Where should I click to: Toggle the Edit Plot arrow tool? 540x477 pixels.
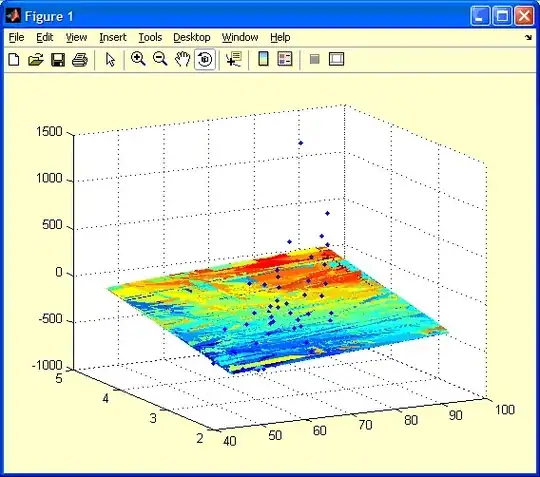(x=110, y=59)
